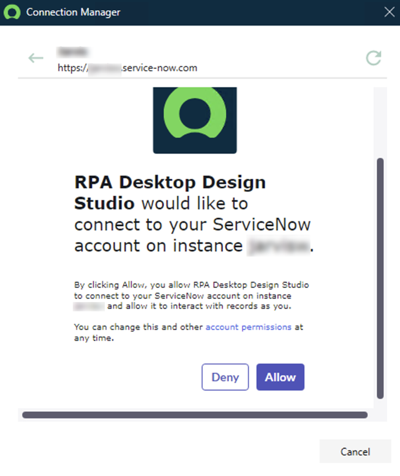
Task: Click the 'Connection Manager' title text
Action: pos(73,12)
